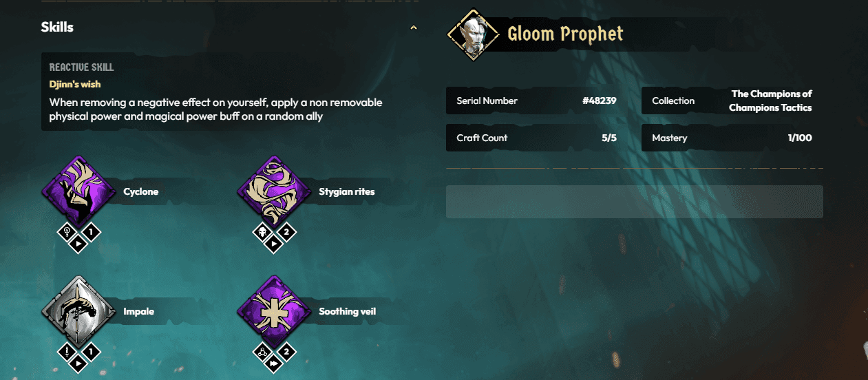Click the empty bar below Craft Count
Image resolution: width=868 pixels, height=380 pixels.
point(634,202)
